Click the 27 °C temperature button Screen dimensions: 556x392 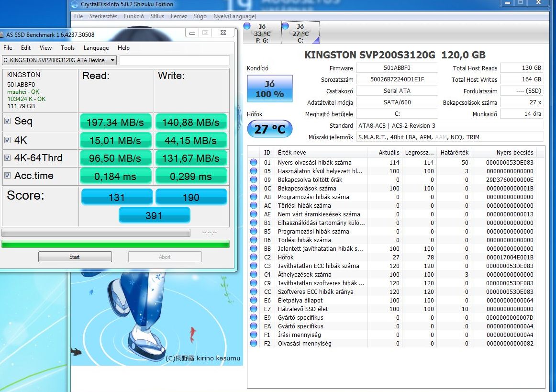click(269, 129)
